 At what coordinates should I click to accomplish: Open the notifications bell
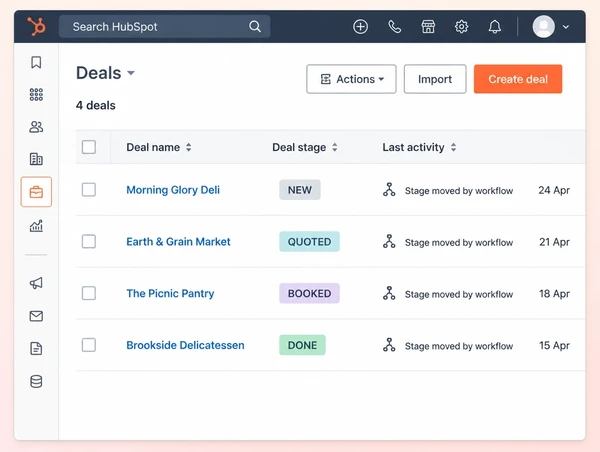495,27
